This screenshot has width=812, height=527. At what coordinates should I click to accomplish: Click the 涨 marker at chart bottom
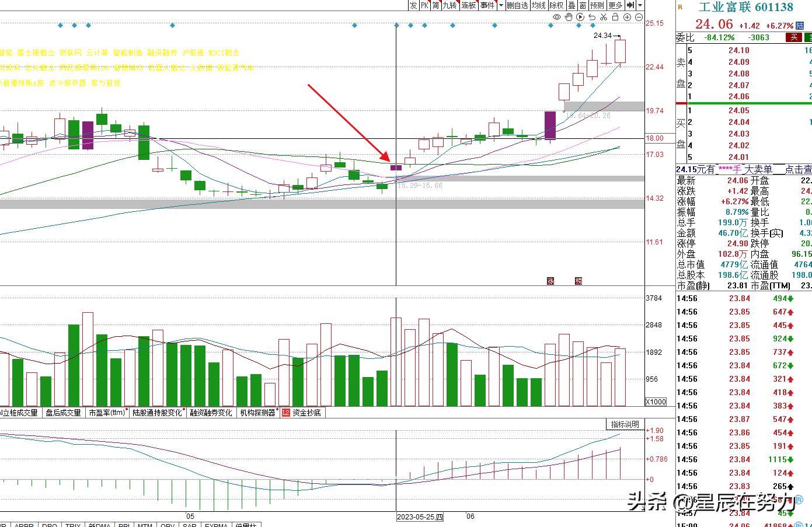click(550, 281)
